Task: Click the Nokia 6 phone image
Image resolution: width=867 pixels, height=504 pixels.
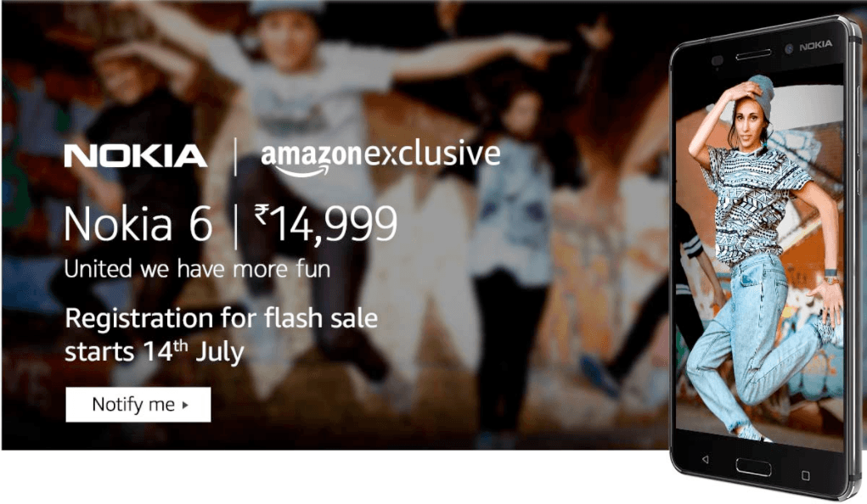Action: point(766,257)
